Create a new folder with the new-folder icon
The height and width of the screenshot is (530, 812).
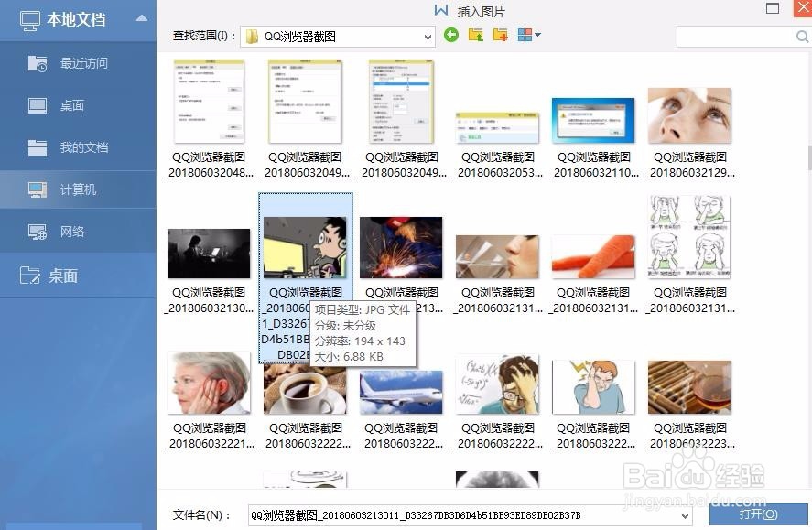coord(500,35)
